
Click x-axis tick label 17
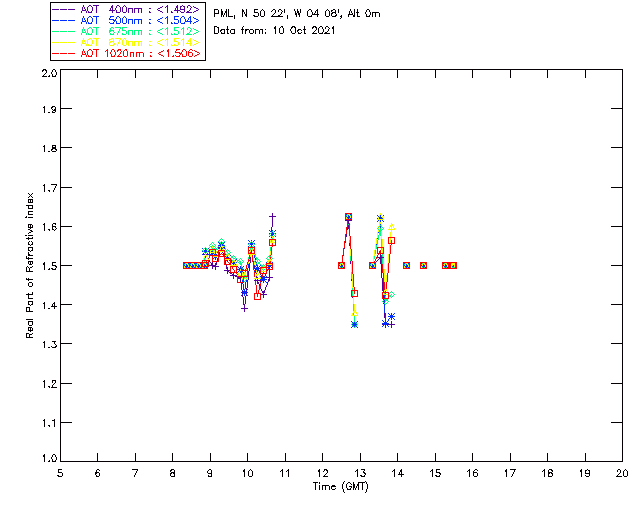pyautogui.click(x=510, y=473)
